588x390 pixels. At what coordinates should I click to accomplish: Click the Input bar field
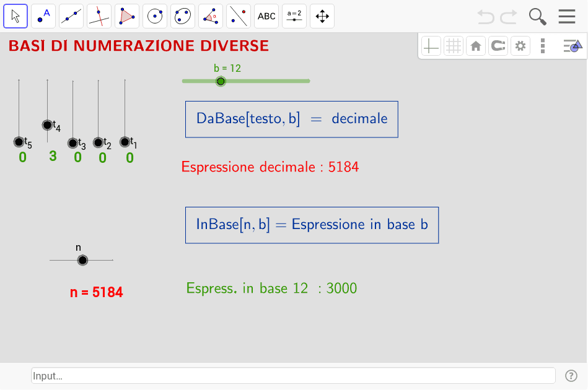[293, 376]
